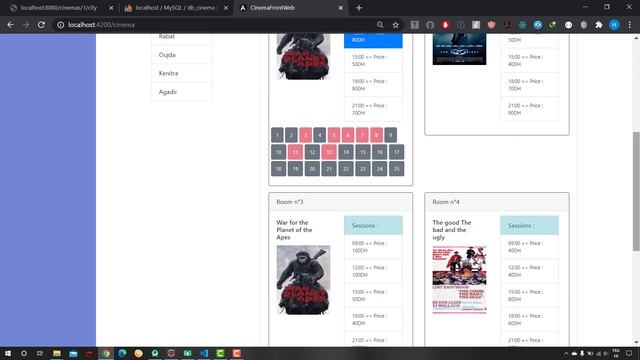Bookmark this page with the star icon
The width and height of the screenshot is (640, 360).
[396, 25]
